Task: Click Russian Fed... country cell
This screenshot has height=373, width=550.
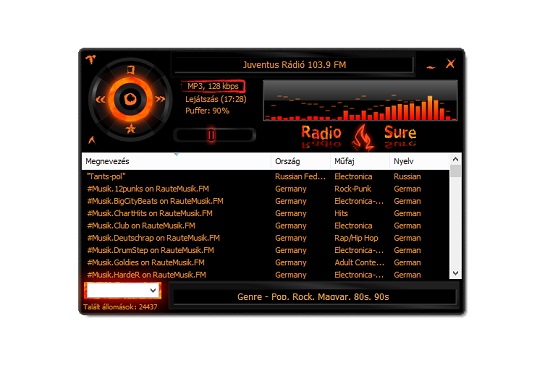Action: click(300, 176)
